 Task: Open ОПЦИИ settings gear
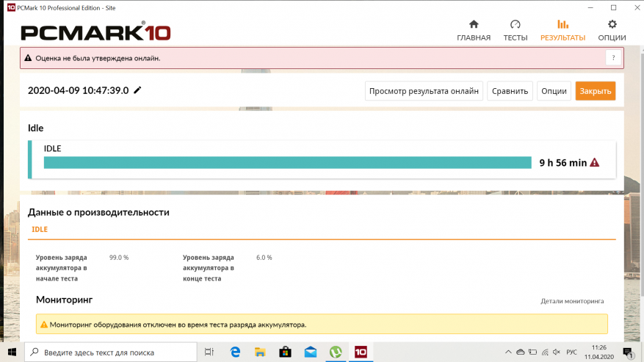click(612, 30)
